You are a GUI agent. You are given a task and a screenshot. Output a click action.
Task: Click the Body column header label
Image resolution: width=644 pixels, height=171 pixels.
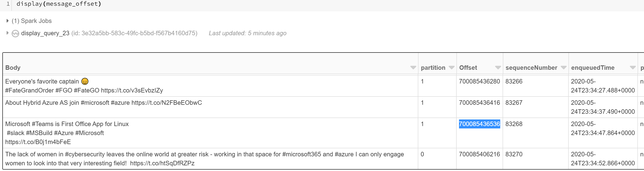12,67
